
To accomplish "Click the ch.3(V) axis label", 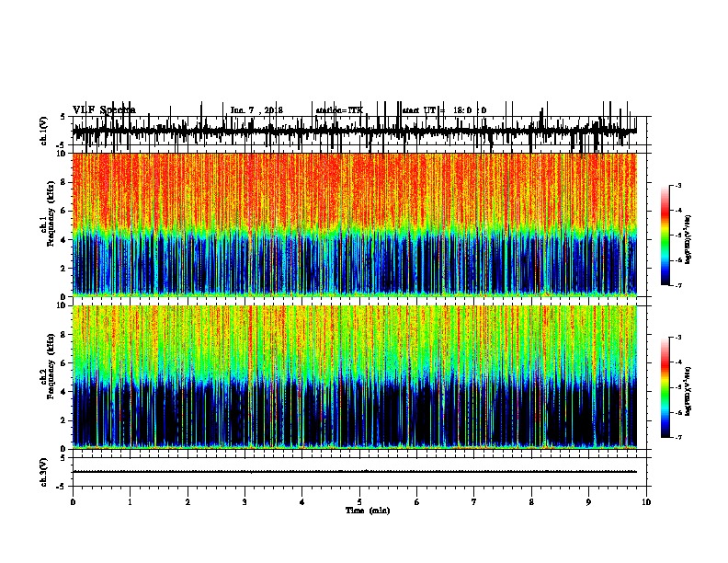I will tap(44, 473).
